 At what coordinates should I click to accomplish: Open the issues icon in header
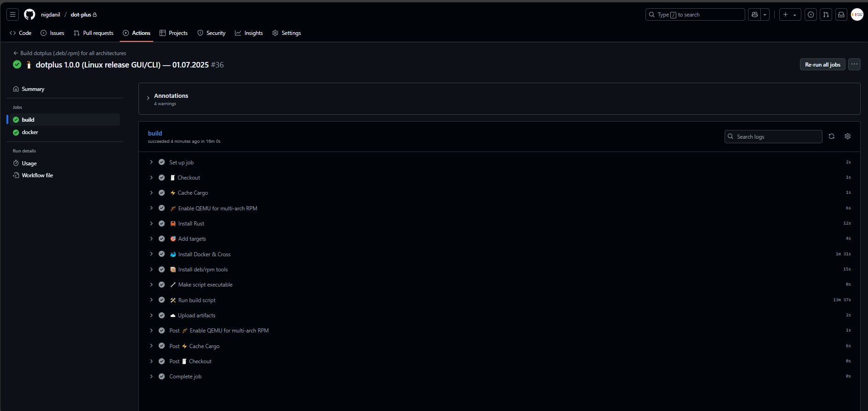click(811, 15)
